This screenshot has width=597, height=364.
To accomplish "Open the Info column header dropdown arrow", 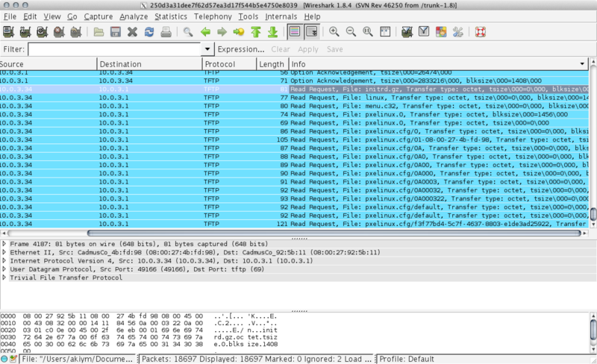I will [582, 64].
